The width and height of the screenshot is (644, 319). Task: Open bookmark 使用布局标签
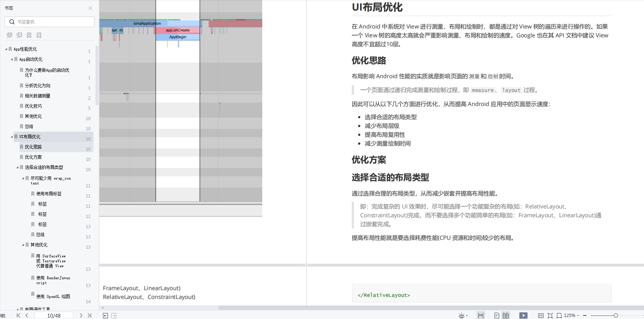(x=49, y=194)
